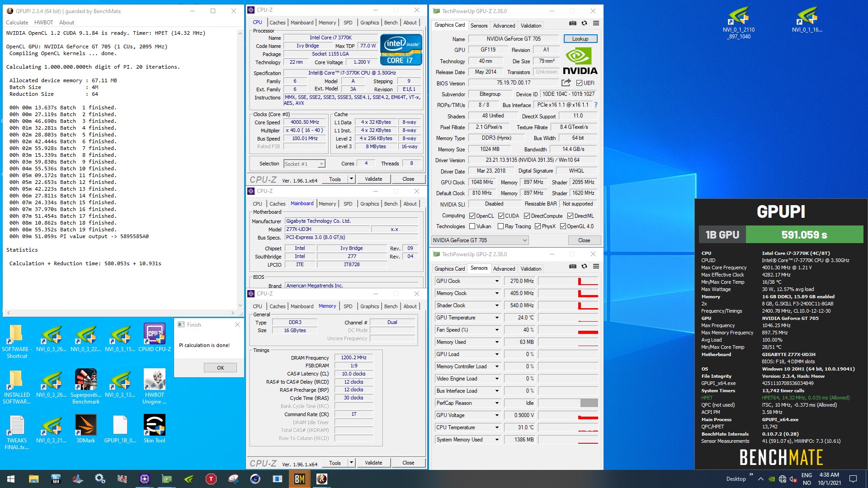Click the BenchMate BM taskbar icon
Image resolution: width=868 pixels, height=488 pixels.
click(x=299, y=479)
